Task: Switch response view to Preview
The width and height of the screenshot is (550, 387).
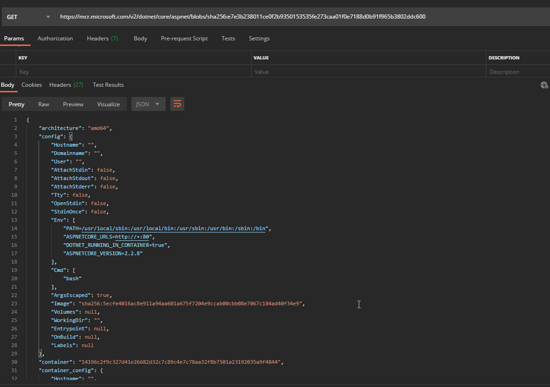Action: [73, 104]
